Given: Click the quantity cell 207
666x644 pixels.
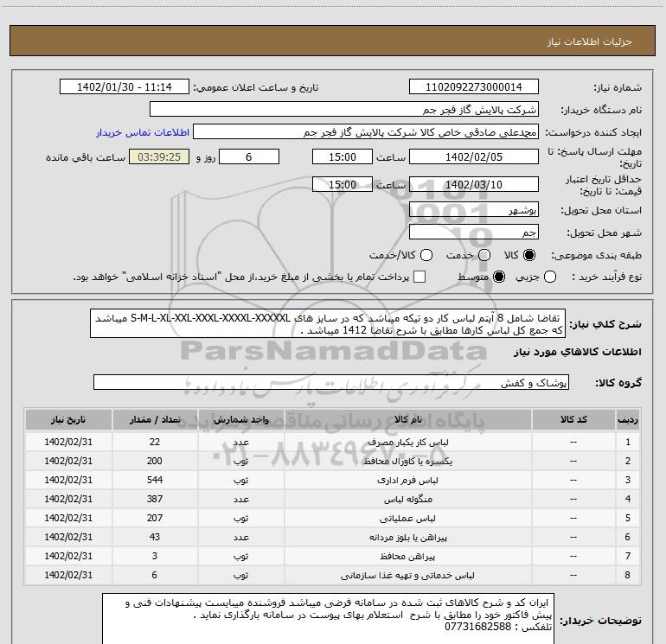Looking at the screenshot, I should 155,518.
